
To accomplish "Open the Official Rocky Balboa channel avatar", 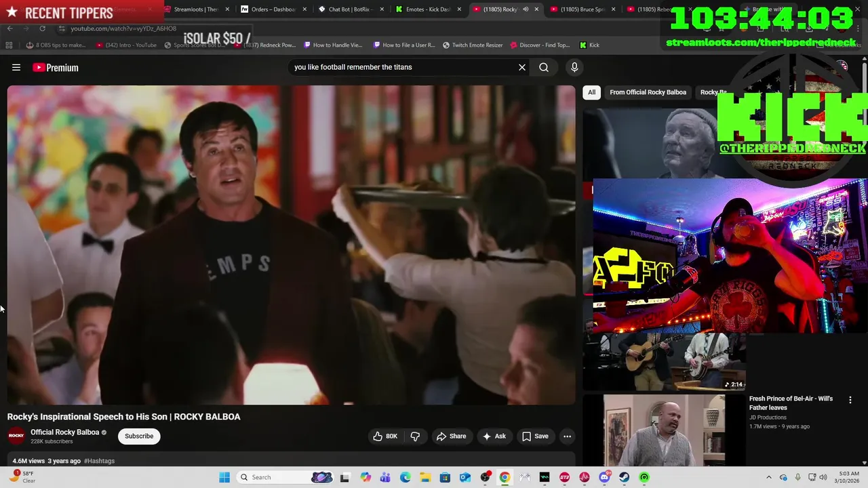I will tap(16, 436).
